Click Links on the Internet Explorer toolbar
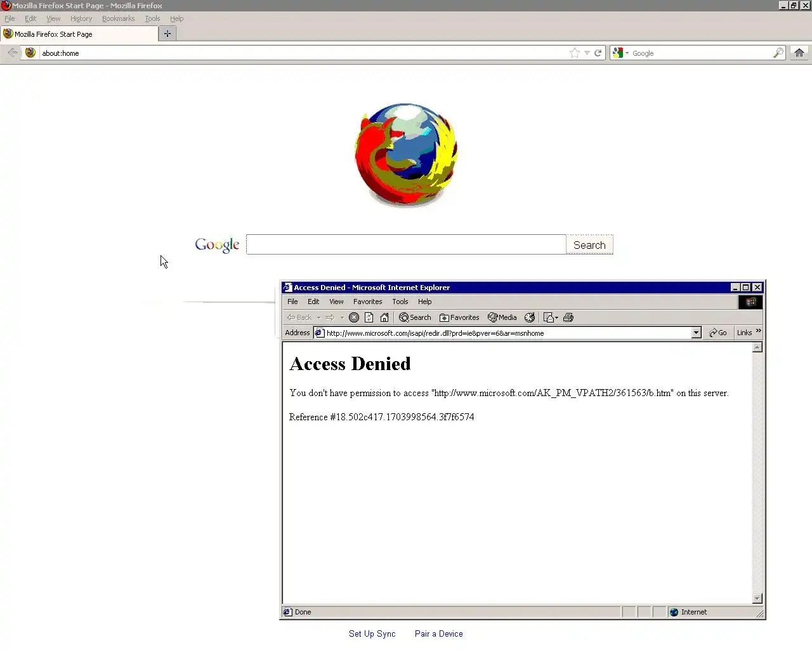 (x=744, y=333)
